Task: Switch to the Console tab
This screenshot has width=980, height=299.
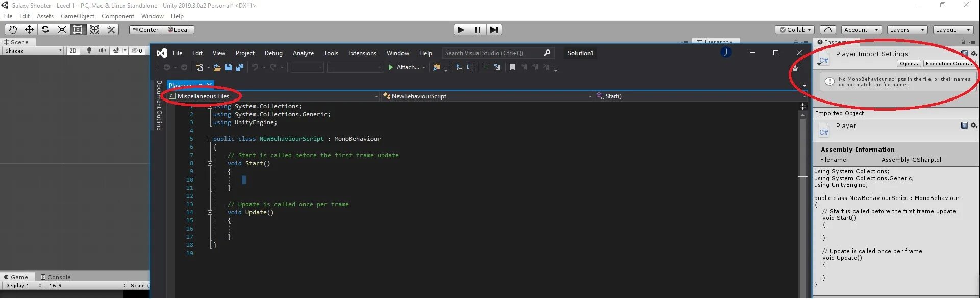Action: pos(56,277)
